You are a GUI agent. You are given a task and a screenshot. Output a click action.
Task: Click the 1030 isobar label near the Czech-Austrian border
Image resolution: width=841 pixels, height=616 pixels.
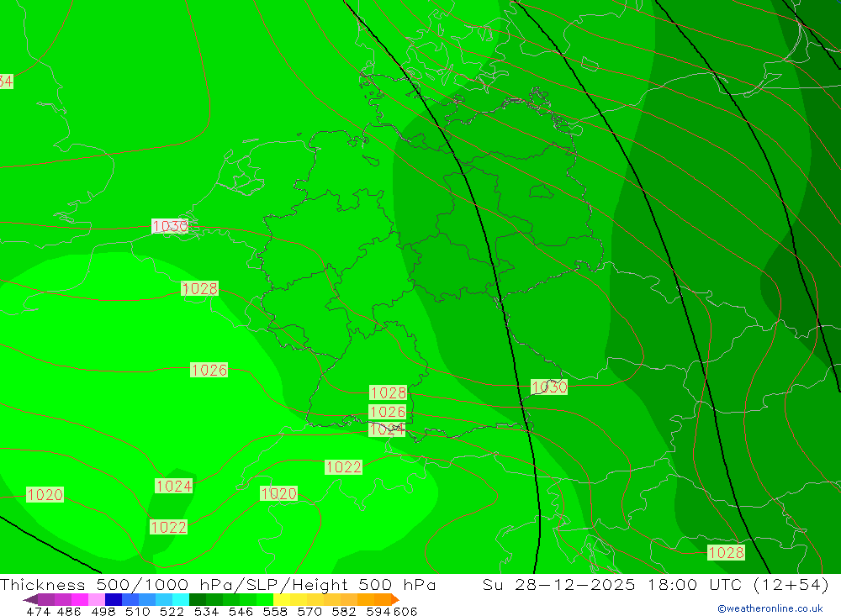tap(549, 387)
